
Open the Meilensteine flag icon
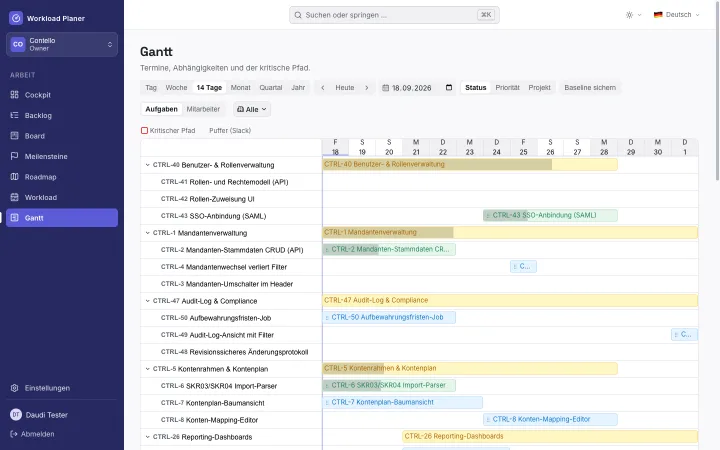(15, 156)
